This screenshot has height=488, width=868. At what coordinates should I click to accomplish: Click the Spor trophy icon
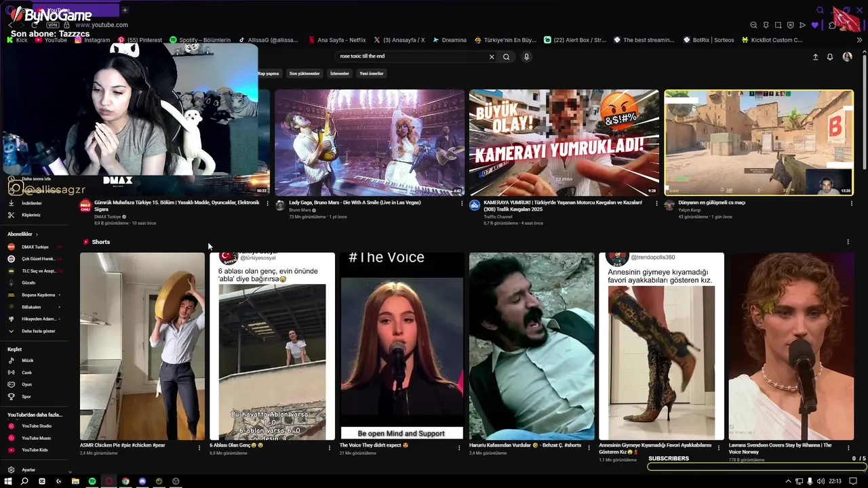pos(11,396)
